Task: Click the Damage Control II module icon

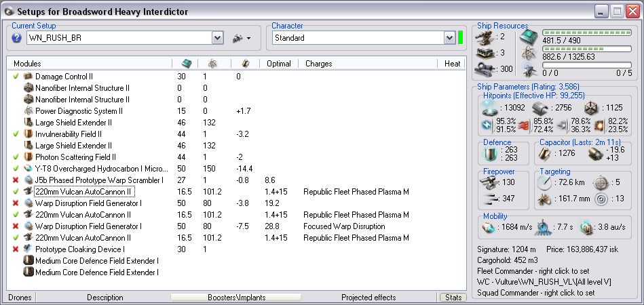Action: coord(29,76)
